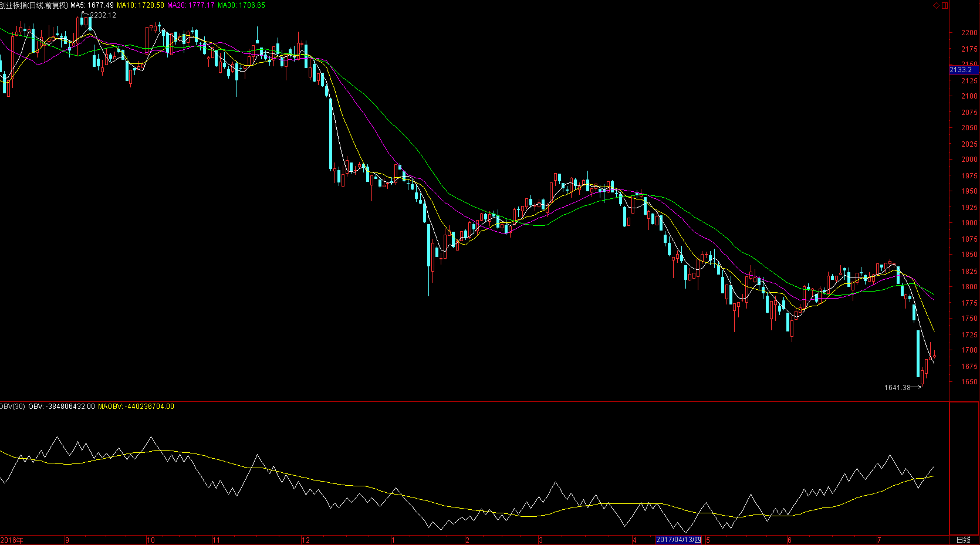
Task: Click the OBV(30) indicator name
Action: click(x=12, y=407)
